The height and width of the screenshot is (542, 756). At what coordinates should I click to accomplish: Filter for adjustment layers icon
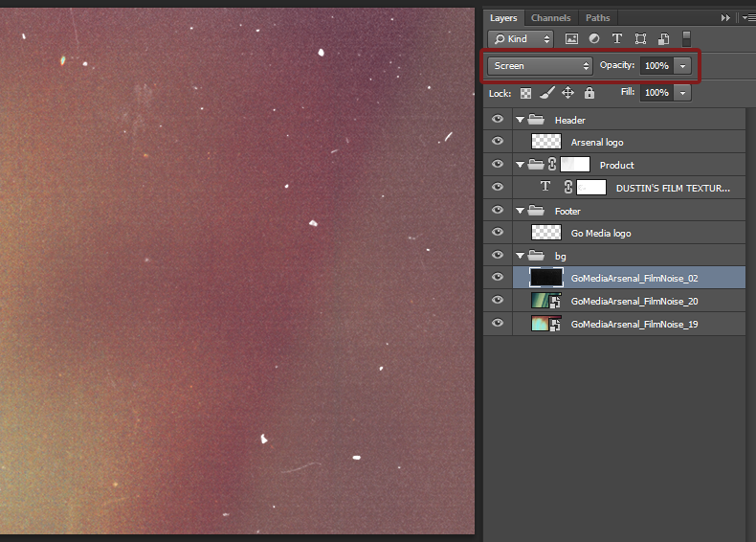[594, 38]
